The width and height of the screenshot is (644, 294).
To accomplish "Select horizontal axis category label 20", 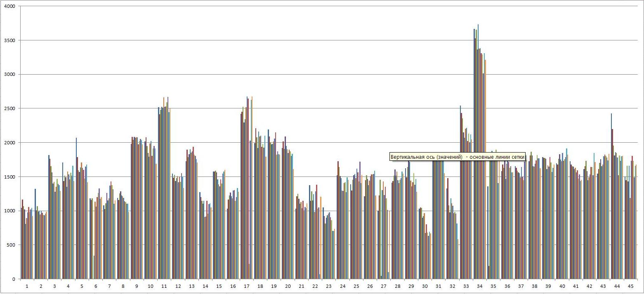I will point(288,286).
